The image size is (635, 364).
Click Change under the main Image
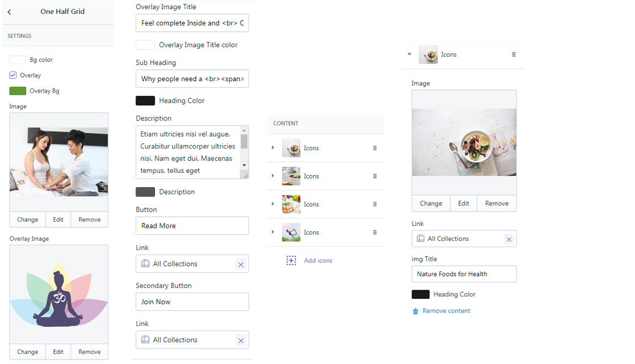(x=28, y=219)
